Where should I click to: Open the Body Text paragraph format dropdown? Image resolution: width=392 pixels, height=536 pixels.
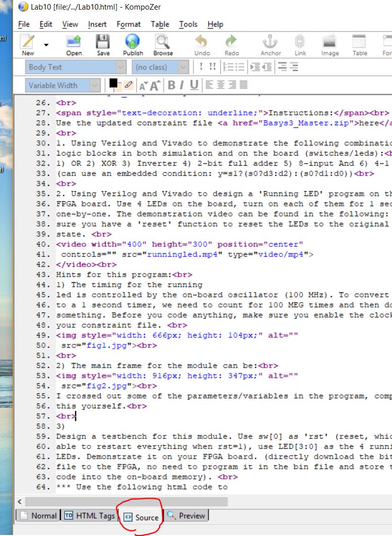[76, 67]
